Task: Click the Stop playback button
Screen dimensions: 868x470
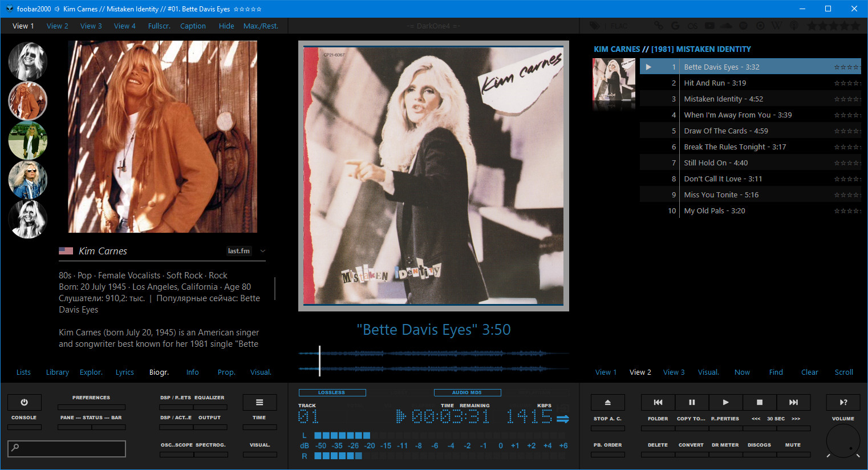Action: (759, 402)
